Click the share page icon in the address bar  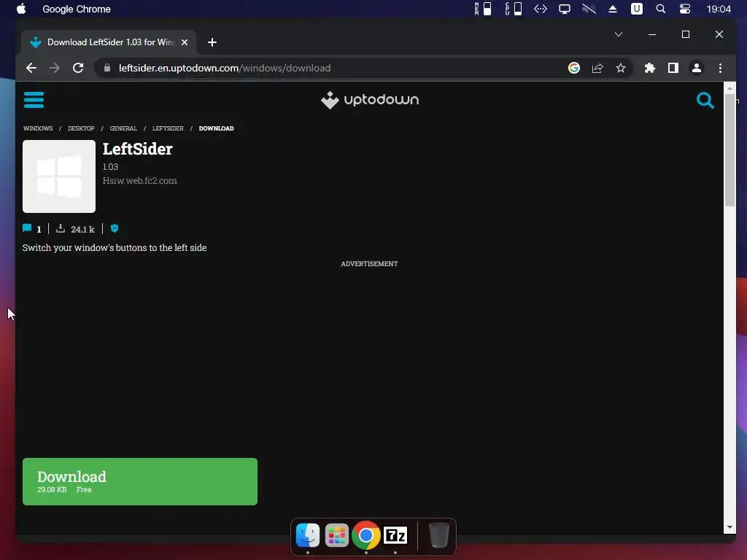pos(597,68)
